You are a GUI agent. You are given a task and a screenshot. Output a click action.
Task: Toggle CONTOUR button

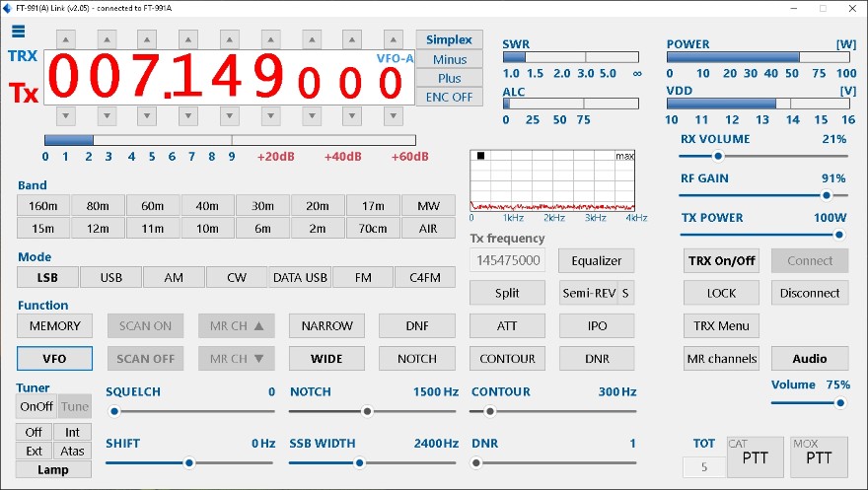tap(507, 358)
